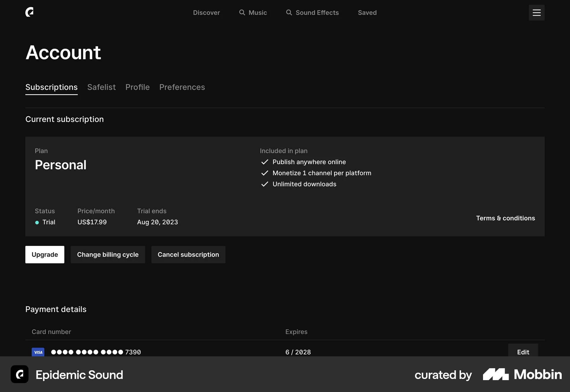Click the checkmark beside Unlimited downloads
Screen dimensions: 570x392
tap(265, 184)
